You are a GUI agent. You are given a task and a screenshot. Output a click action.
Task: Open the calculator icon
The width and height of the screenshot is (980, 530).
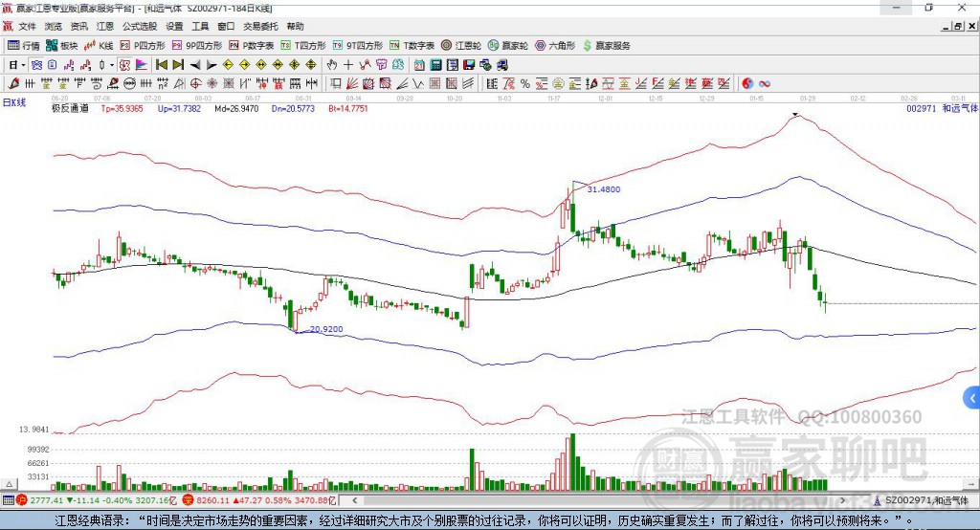pyautogui.click(x=435, y=65)
